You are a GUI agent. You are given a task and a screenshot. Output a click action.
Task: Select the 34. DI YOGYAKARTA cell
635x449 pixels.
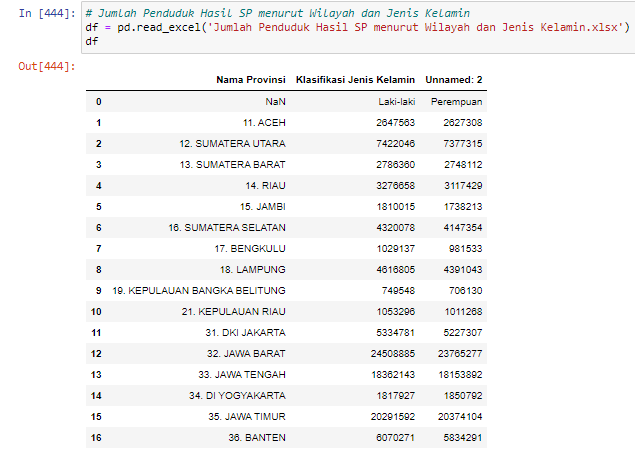click(x=237, y=396)
